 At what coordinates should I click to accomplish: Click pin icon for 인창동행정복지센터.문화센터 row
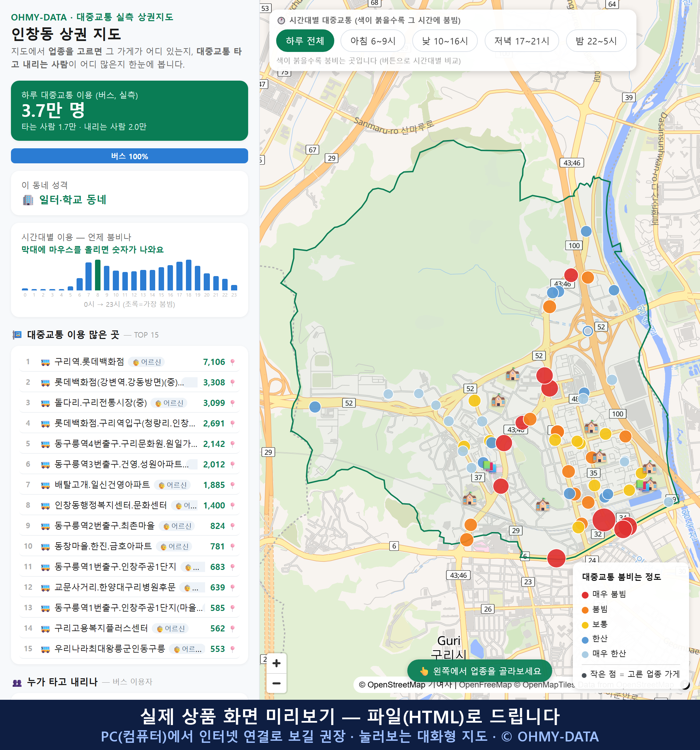(232, 506)
